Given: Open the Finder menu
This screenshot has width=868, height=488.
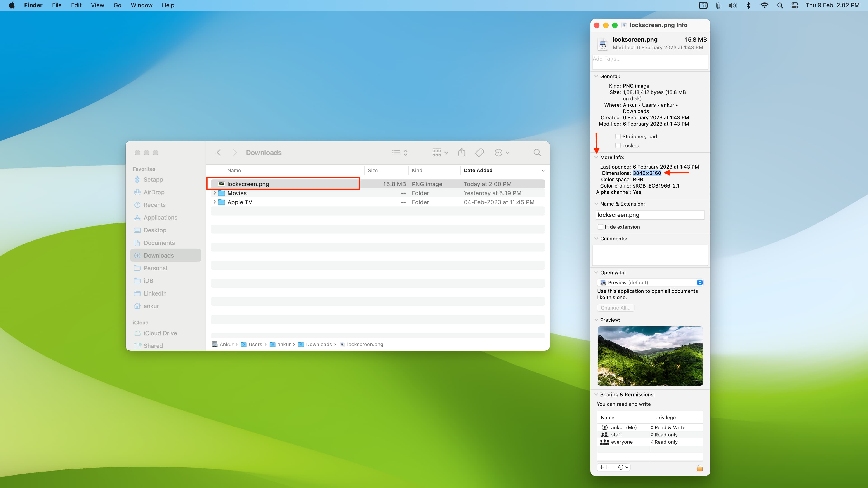Looking at the screenshot, I should (x=33, y=5).
